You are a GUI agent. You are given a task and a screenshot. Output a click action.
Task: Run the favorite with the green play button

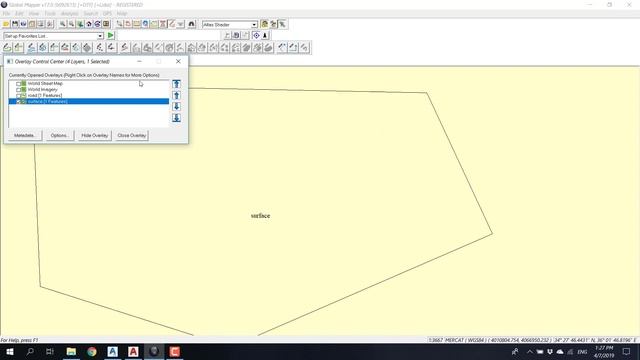point(111,36)
